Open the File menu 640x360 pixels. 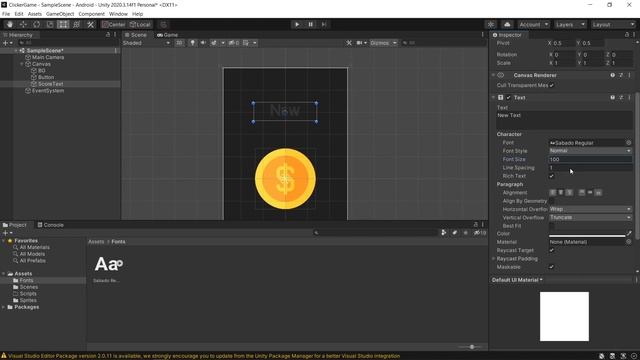point(6,14)
